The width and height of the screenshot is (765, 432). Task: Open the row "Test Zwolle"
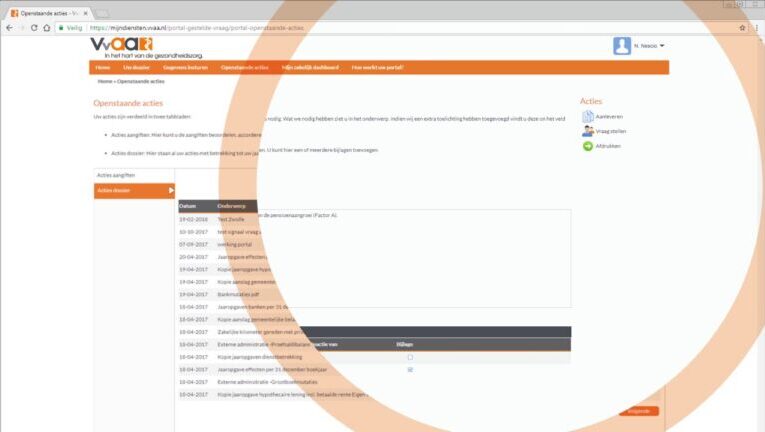point(231,219)
